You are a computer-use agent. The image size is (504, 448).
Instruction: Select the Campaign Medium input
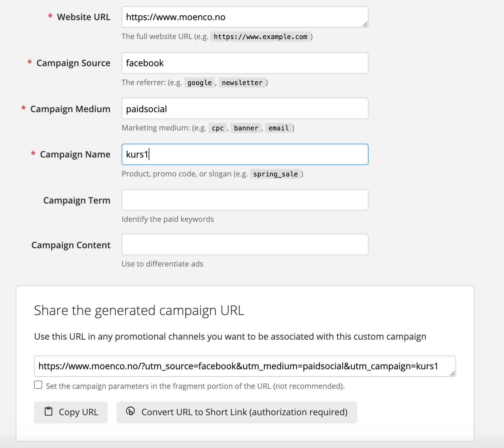pos(245,108)
